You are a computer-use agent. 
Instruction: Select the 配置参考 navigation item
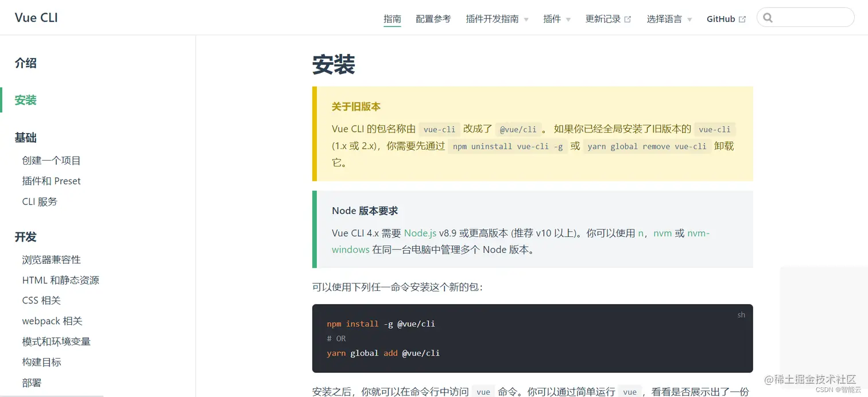point(433,18)
